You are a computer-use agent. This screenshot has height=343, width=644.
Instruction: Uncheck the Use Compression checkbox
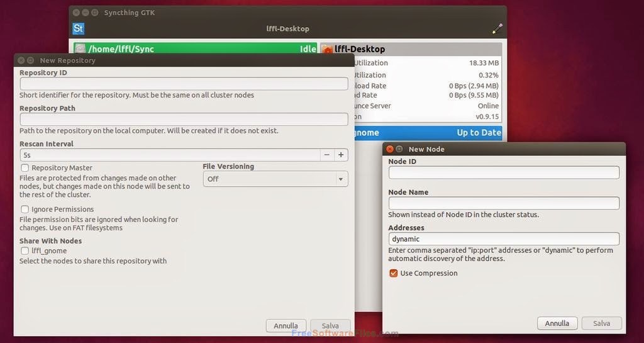pyautogui.click(x=394, y=273)
